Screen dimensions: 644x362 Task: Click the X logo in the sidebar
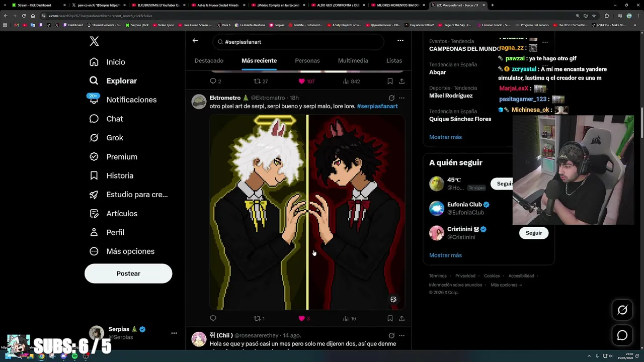[94, 42]
